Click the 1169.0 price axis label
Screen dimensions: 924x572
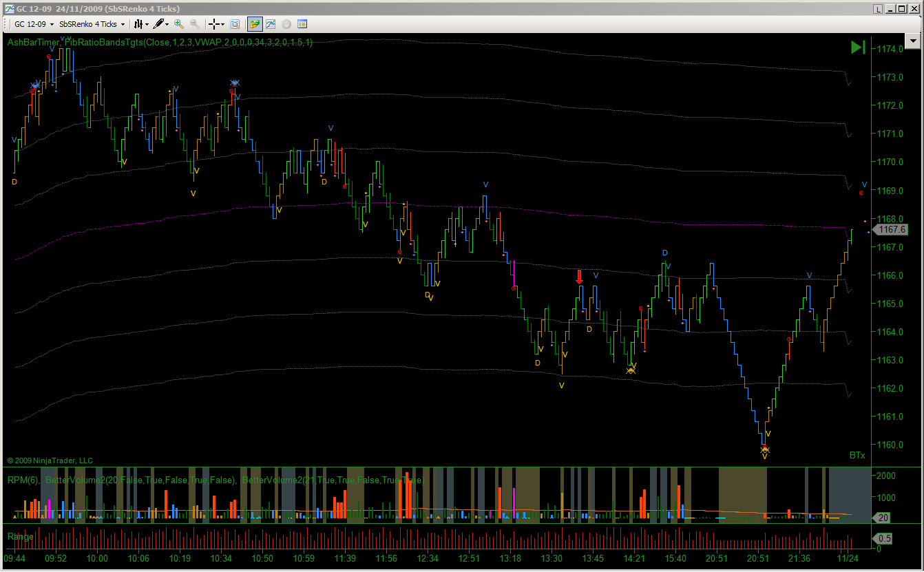tap(890, 190)
